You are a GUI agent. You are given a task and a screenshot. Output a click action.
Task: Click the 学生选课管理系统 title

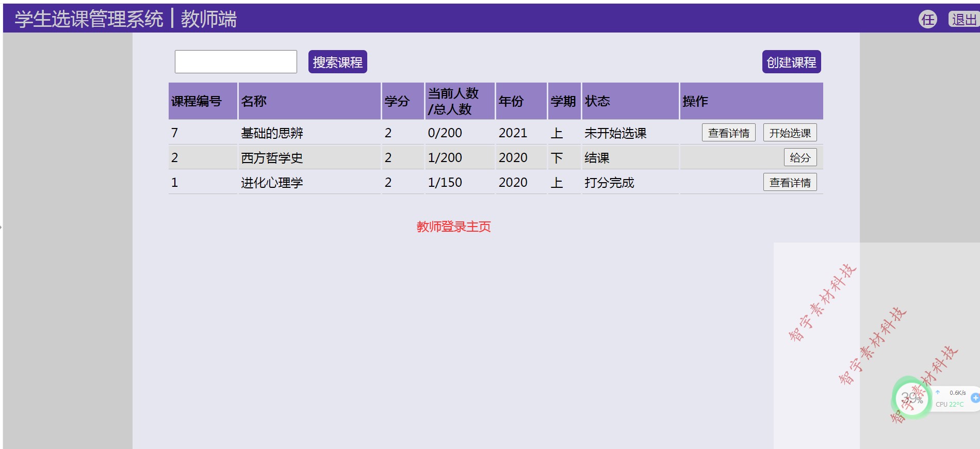pyautogui.click(x=89, y=19)
